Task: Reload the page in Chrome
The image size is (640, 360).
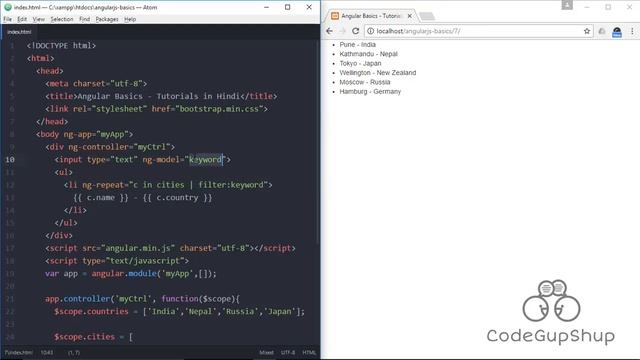Action: [x=356, y=31]
